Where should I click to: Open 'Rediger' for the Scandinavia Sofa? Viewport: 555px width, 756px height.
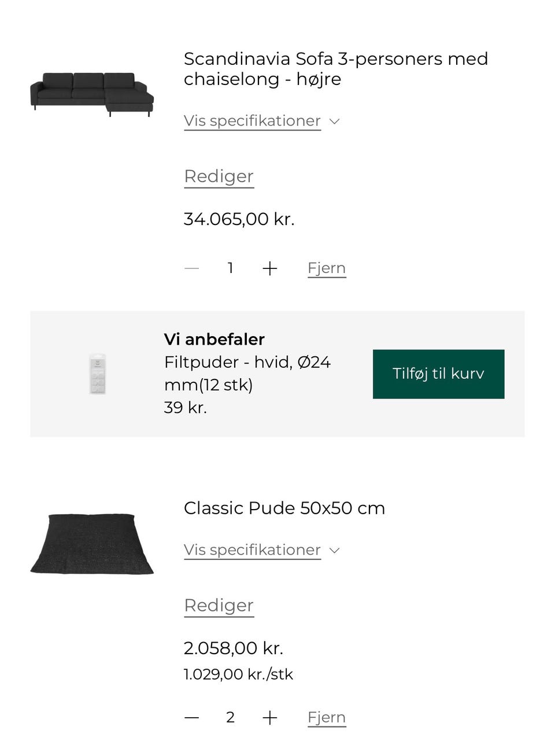(x=218, y=176)
